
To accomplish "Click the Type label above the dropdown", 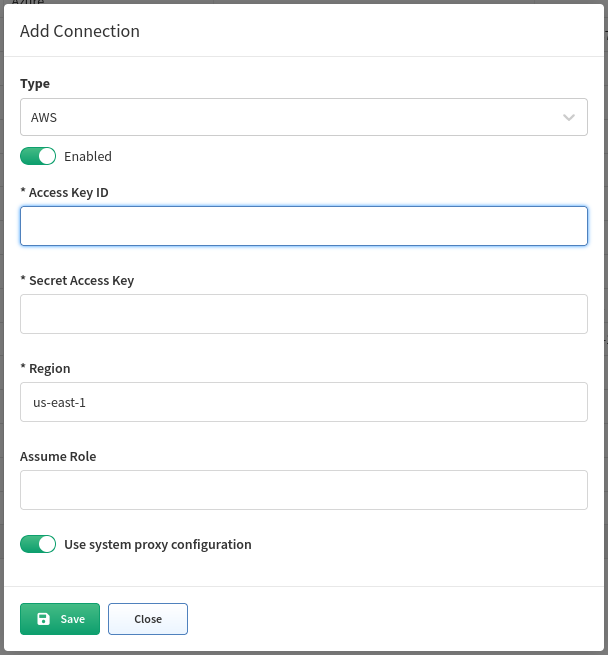I will pos(35,84).
